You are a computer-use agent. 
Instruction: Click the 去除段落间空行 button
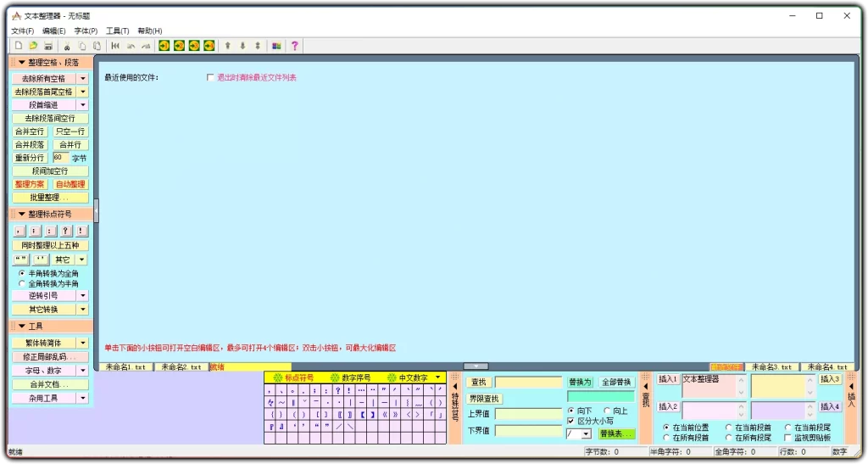(x=50, y=119)
